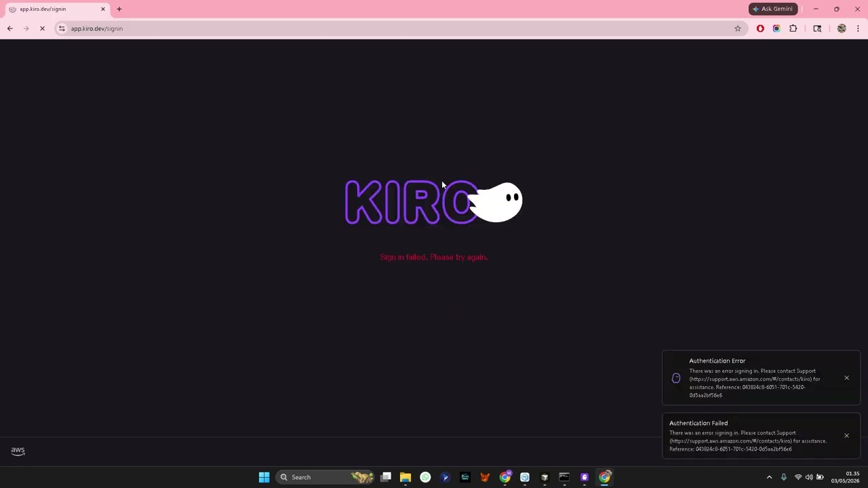868x488 pixels.
Task: Click the app.kiro.dev/signin address bar
Action: point(400,28)
